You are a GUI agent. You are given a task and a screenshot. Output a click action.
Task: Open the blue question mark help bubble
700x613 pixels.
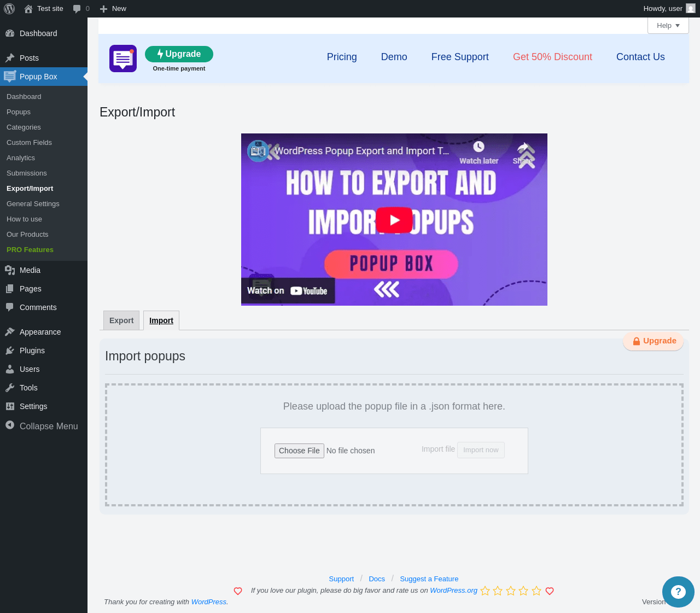coord(678,592)
